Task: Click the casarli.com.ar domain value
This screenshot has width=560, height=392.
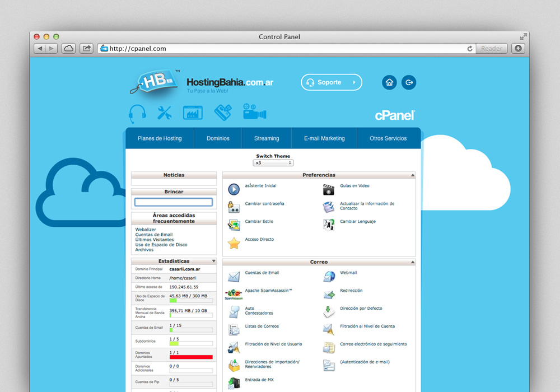Action: pos(185,269)
